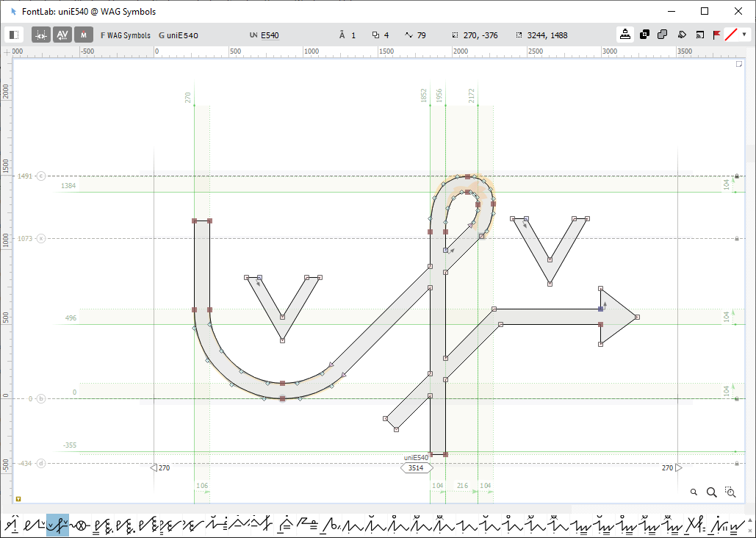Click the M metrics mode button

tap(84, 35)
